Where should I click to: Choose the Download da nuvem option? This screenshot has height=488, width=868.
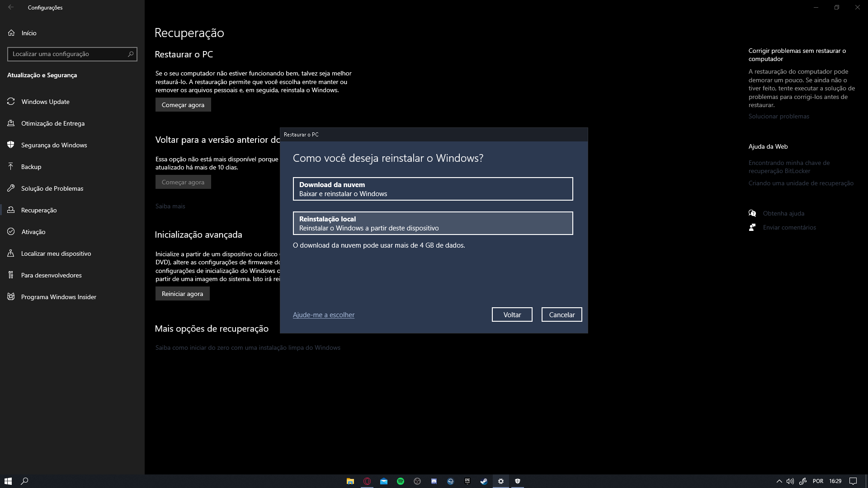pos(433,189)
